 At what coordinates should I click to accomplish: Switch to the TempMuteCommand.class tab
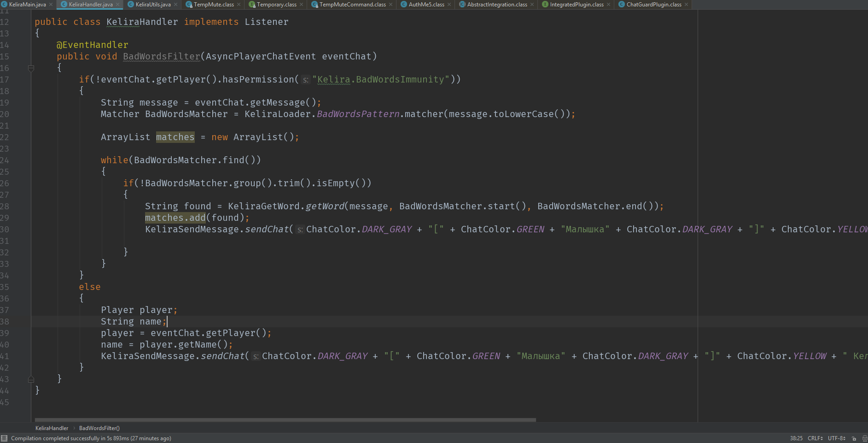tap(353, 5)
